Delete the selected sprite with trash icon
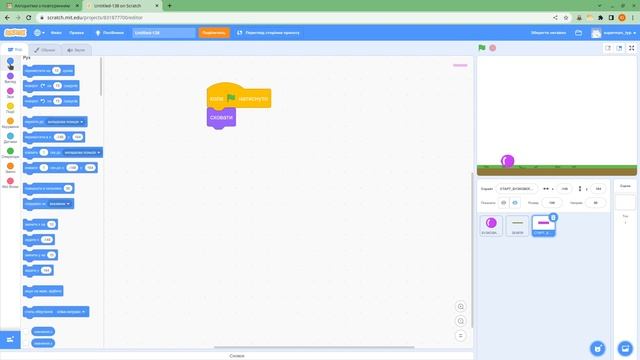Screen dimensions: 640x360 coord(553,218)
